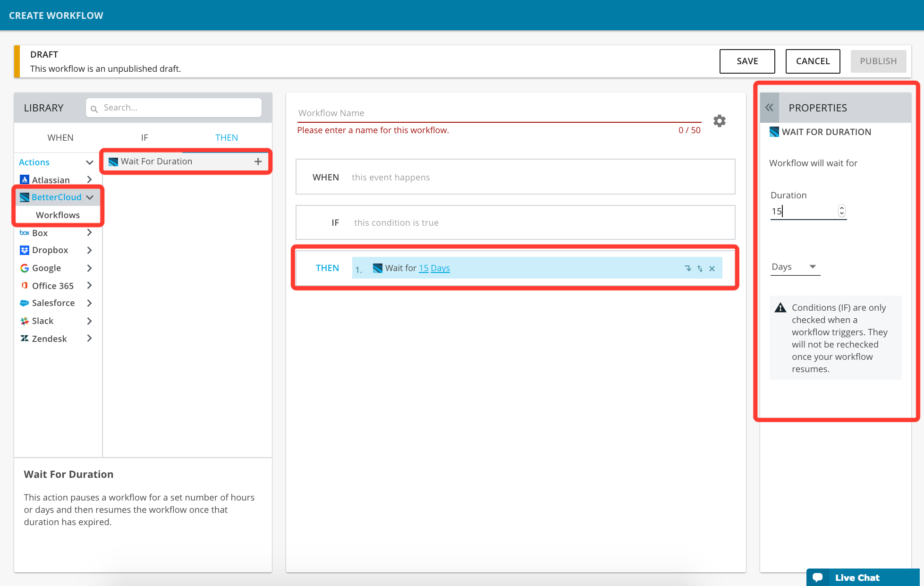Click the IF this condition is true box
Image resolution: width=924 pixels, height=586 pixels.
click(515, 222)
